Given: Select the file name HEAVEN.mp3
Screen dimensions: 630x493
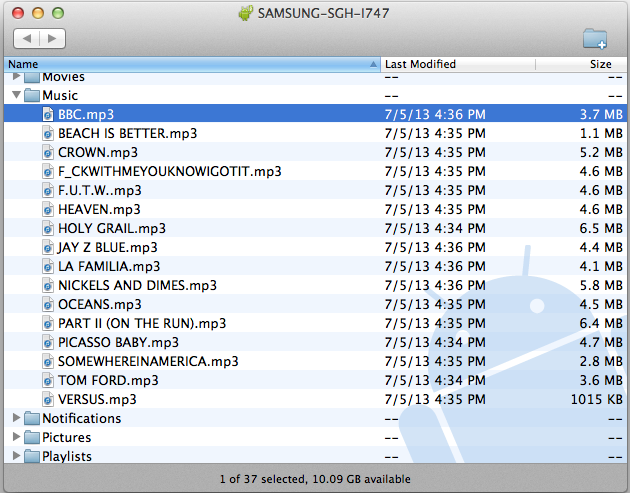Looking at the screenshot, I should click(x=99, y=209).
